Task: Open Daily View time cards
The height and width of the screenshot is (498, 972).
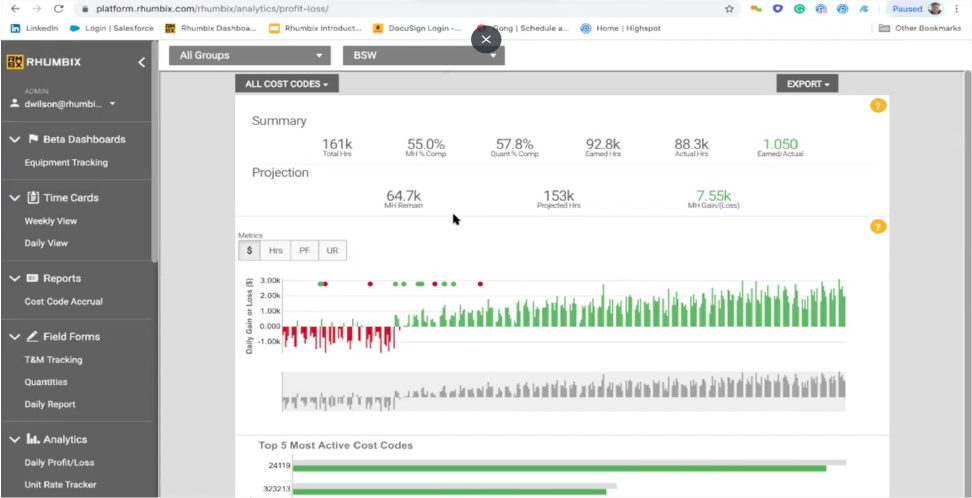Action: coord(46,243)
